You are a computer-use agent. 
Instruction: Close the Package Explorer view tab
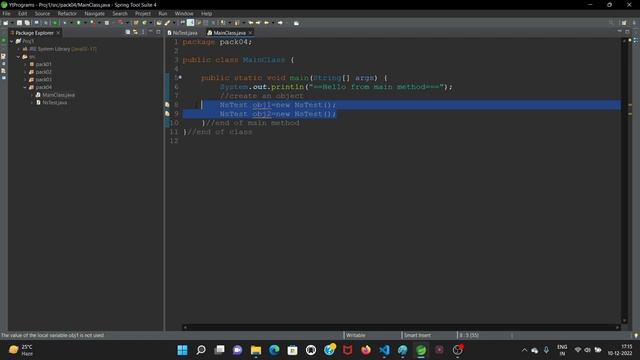click(x=58, y=33)
